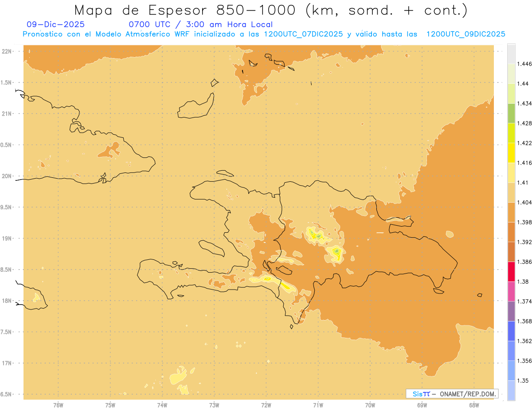The width and height of the screenshot is (532, 411).
Task: Click the '72W' longitude label
Action: [x=266, y=405]
